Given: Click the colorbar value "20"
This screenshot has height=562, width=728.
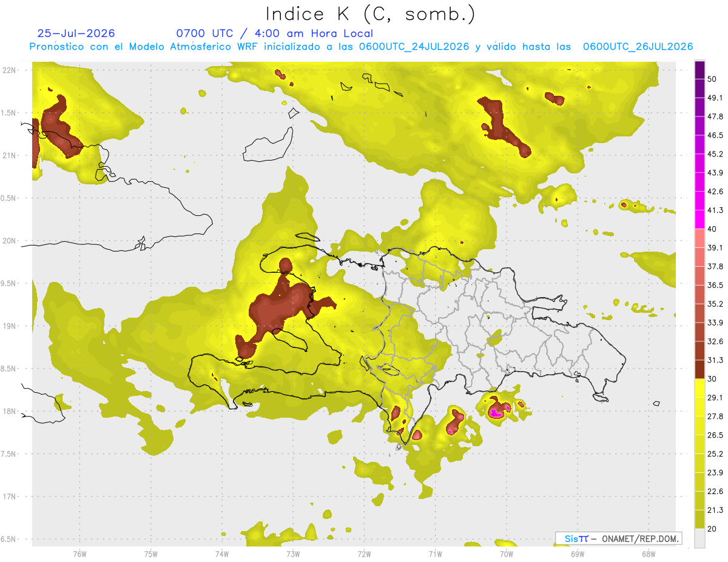Looking at the screenshot, I should click(x=713, y=529).
